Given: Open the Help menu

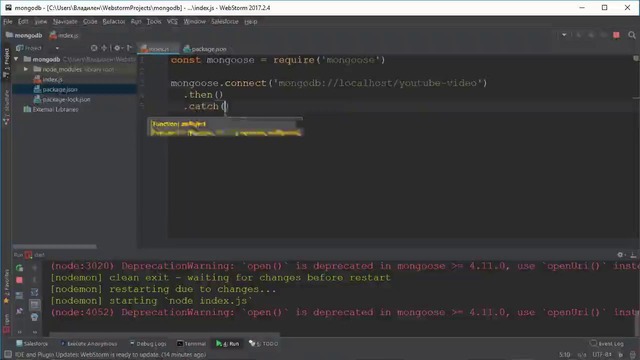Looking at the screenshot, I should 251,22.
